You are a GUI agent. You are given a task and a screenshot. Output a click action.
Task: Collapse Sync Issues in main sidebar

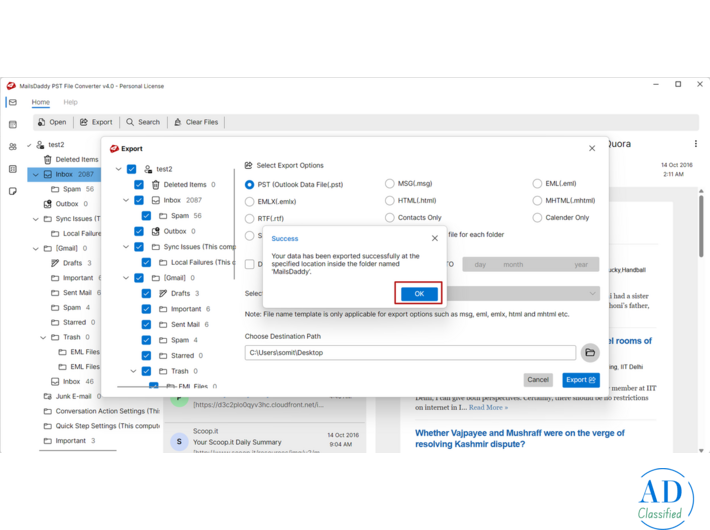[36, 219]
